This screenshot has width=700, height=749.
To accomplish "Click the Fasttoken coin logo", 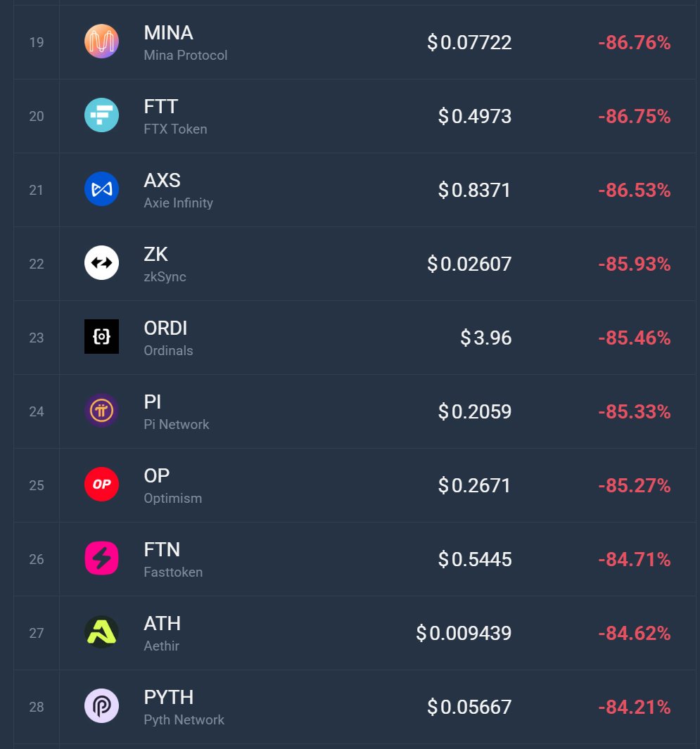I will 101,558.
